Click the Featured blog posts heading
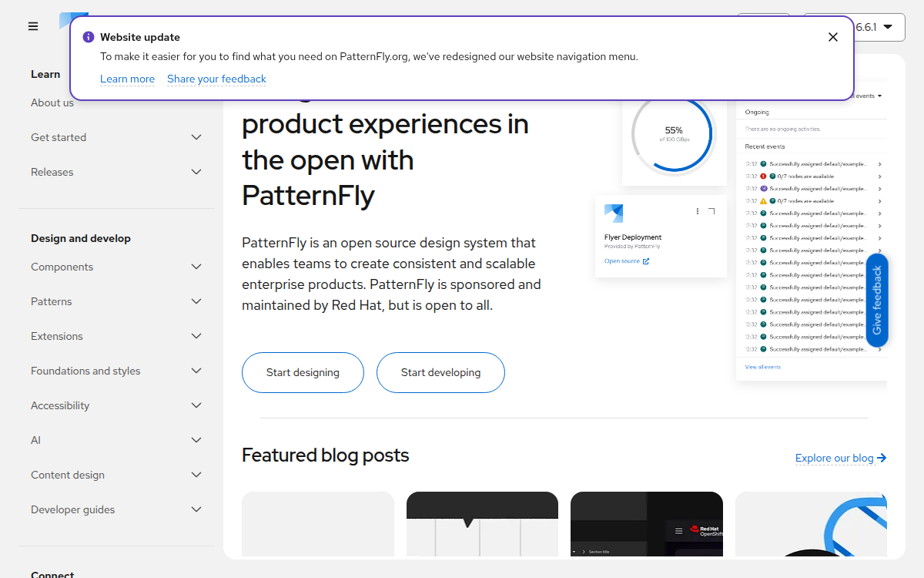The width and height of the screenshot is (924, 578). tap(326, 455)
